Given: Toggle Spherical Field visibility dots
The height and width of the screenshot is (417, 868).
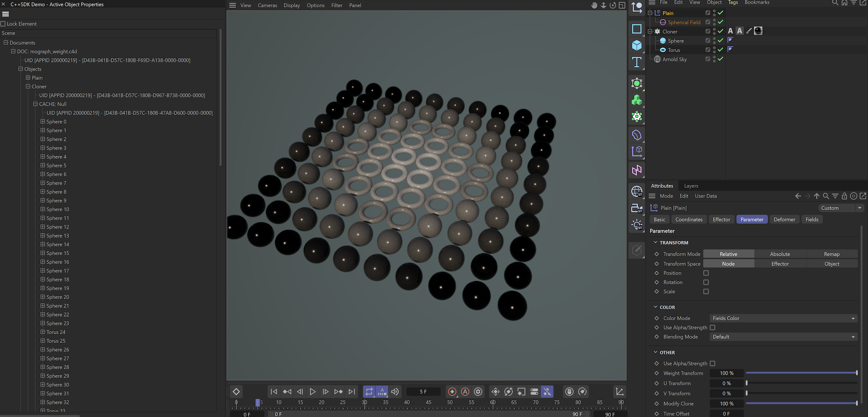Looking at the screenshot, I should (714, 22).
